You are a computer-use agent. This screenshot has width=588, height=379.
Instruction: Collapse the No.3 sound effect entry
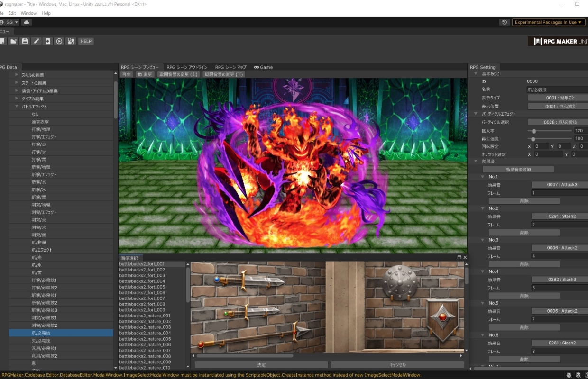[482, 240]
